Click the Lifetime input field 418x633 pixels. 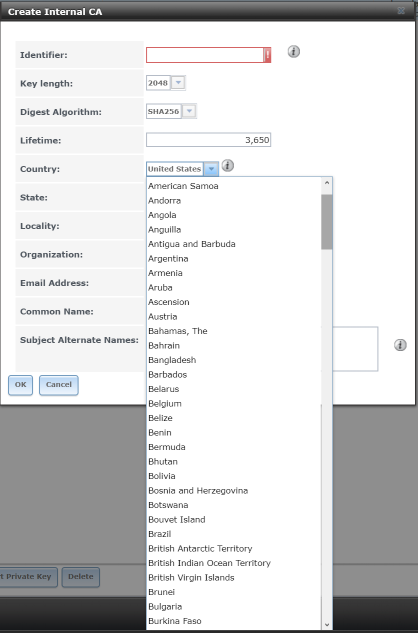[208, 140]
